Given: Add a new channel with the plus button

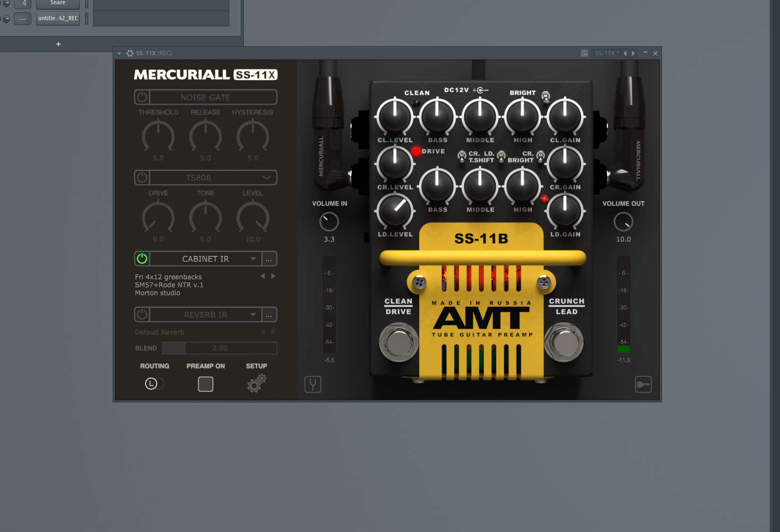Looking at the screenshot, I should coord(58,44).
